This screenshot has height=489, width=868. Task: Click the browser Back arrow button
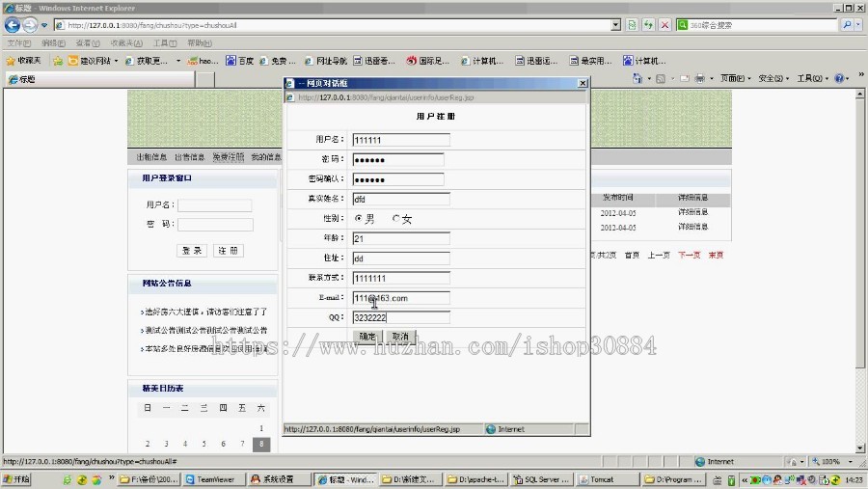(13, 25)
